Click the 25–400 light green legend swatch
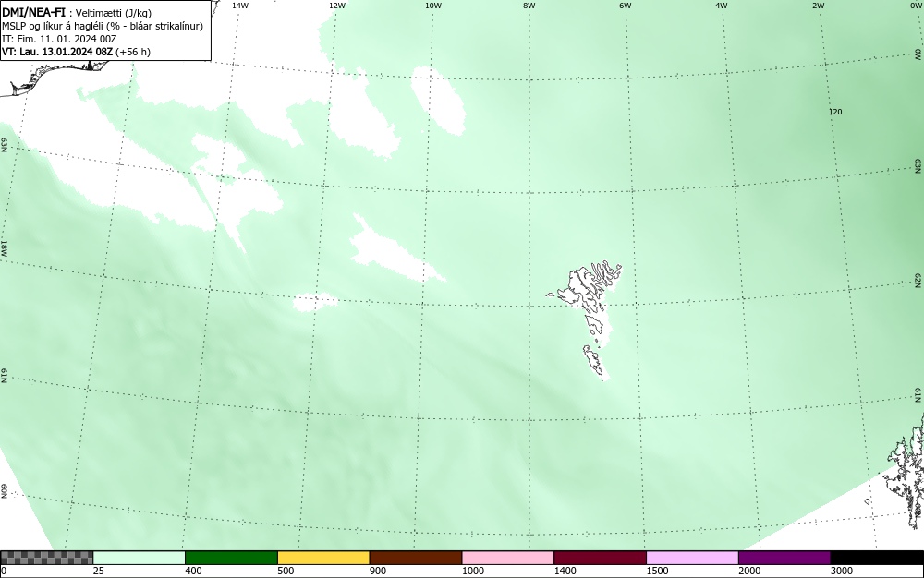Image resolution: width=924 pixels, height=578 pixels. pos(140,558)
